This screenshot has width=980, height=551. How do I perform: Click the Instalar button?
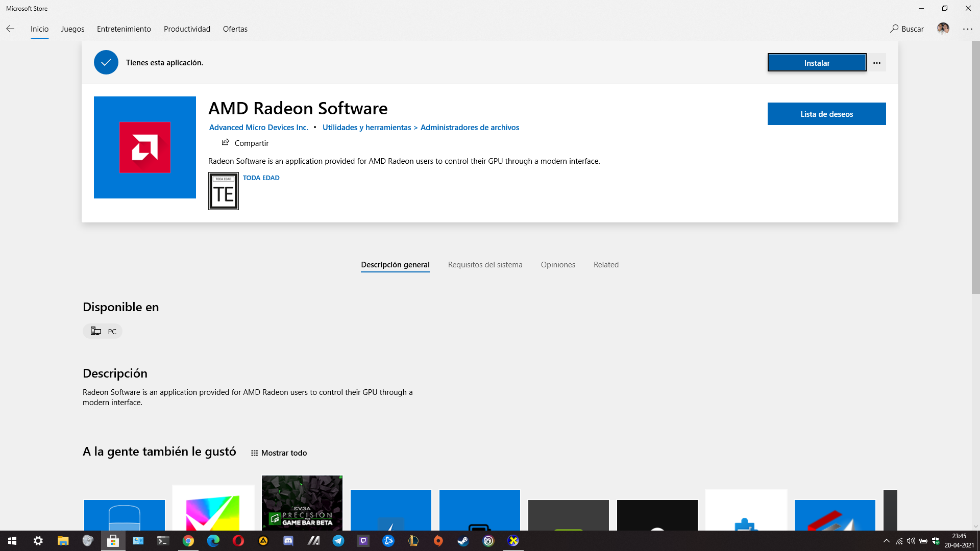coord(817,63)
